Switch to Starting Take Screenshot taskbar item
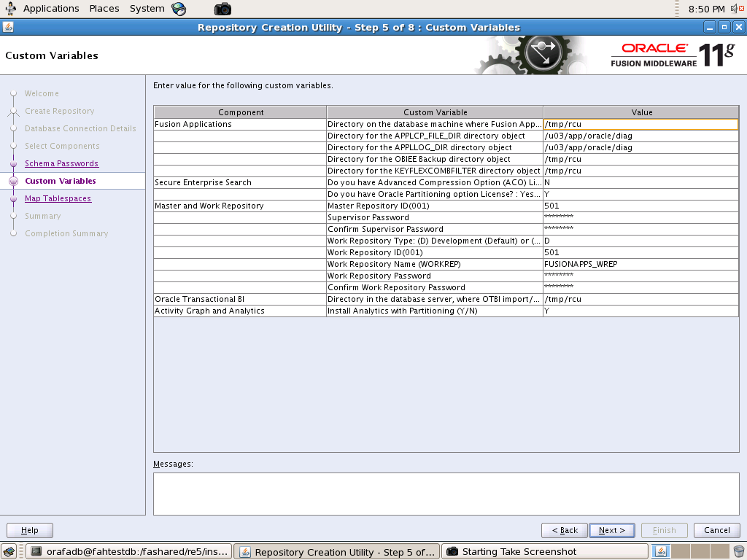This screenshot has width=747, height=560. [545, 552]
